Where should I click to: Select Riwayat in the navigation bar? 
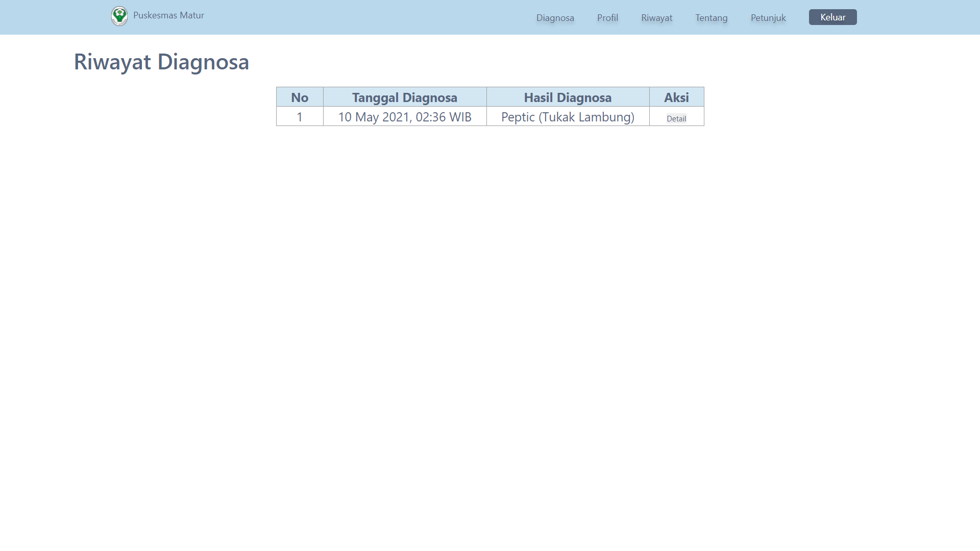(x=656, y=18)
